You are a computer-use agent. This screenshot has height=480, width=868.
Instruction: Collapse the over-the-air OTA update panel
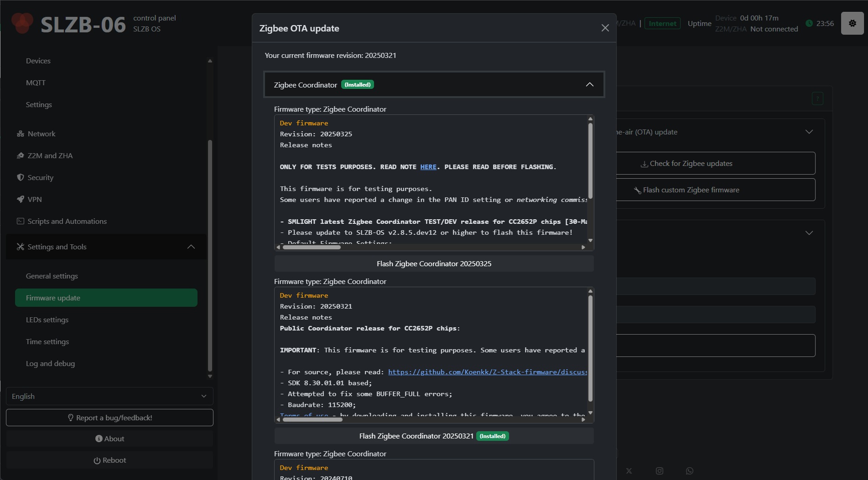pos(809,132)
